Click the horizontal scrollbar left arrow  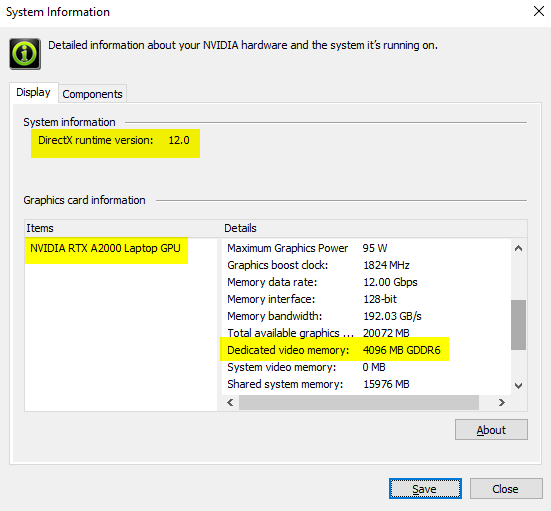tap(230, 402)
